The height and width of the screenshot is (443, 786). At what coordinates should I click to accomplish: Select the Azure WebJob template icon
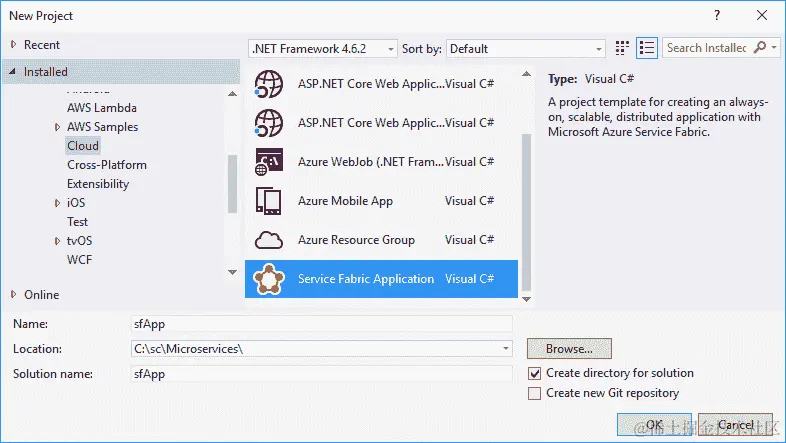pyautogui.click(x=269, y=162)
